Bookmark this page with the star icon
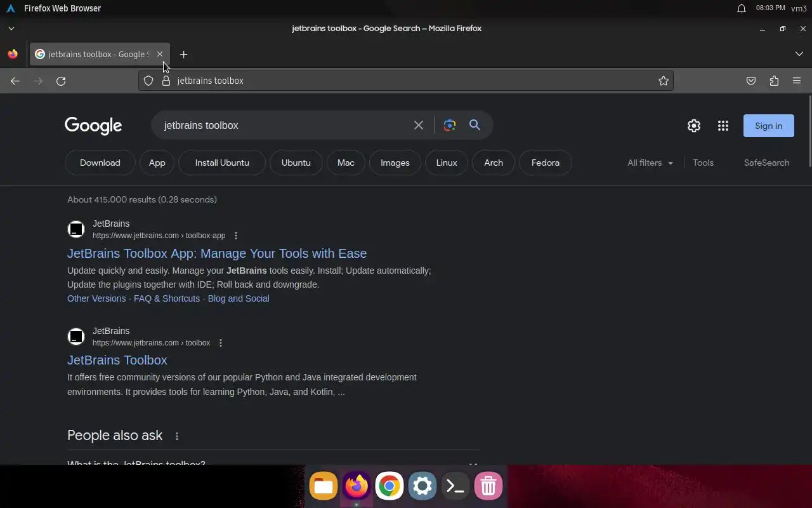The height and width of the screenshot is (508, 812). click(664, 81)
